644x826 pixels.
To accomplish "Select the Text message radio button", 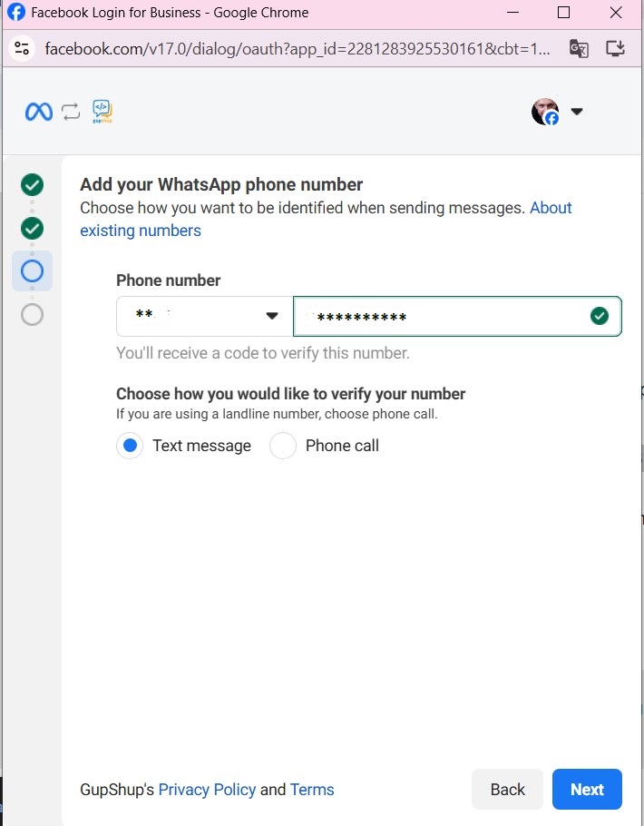I will point(130,446).
